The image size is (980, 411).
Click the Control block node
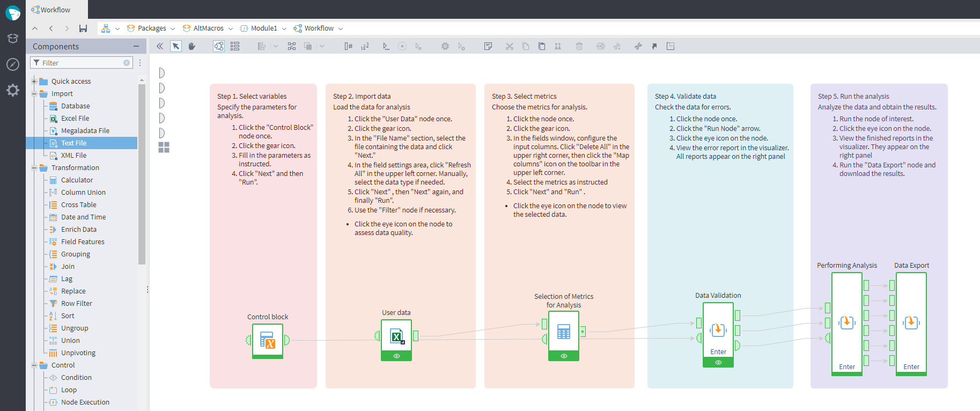268,340
